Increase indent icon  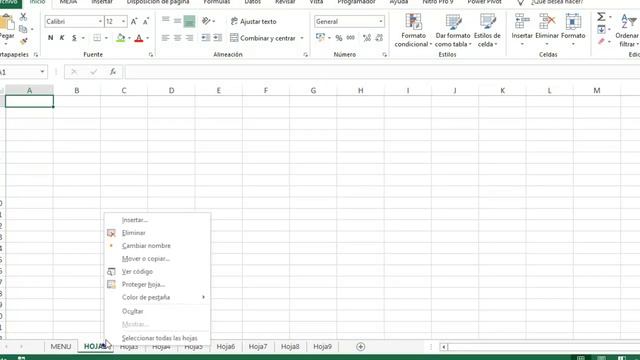point(218,38)
